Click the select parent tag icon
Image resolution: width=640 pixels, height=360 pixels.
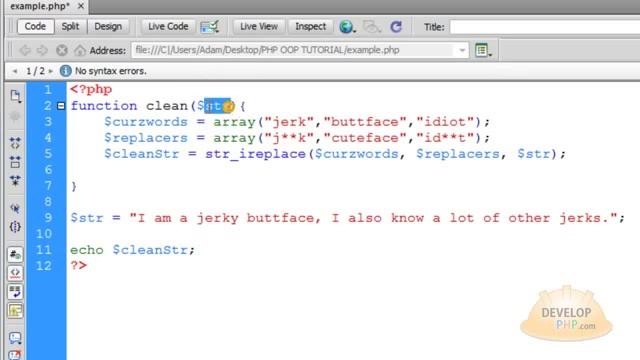pyautogui.click(x=15, y=208)
